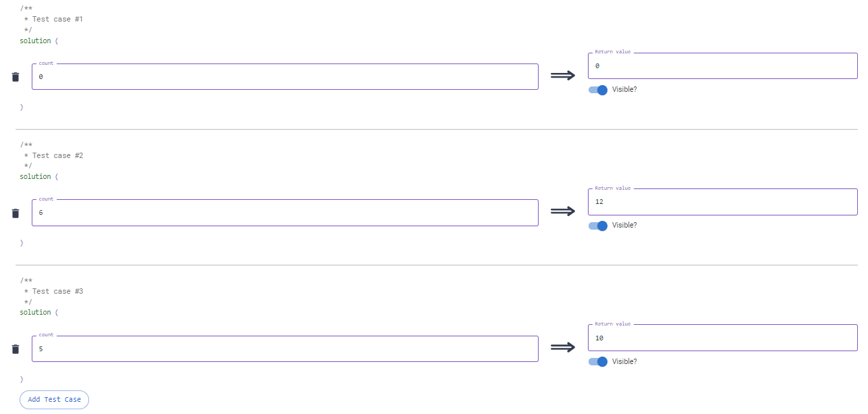Click the arrow icon in test case #1
This screenshot has width=868, height=414.
click(563, 76)
